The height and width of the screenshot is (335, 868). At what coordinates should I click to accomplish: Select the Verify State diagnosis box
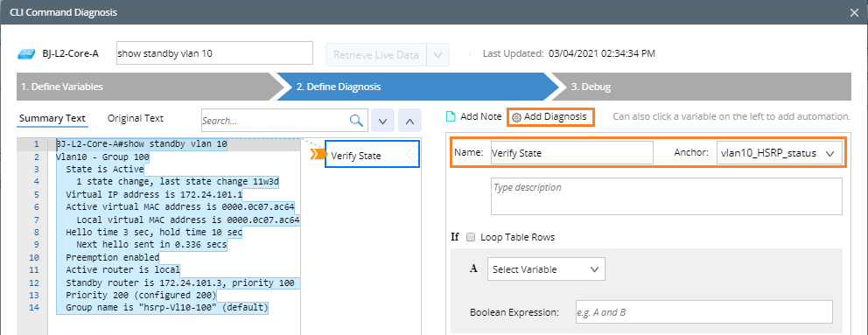point(372,154)
